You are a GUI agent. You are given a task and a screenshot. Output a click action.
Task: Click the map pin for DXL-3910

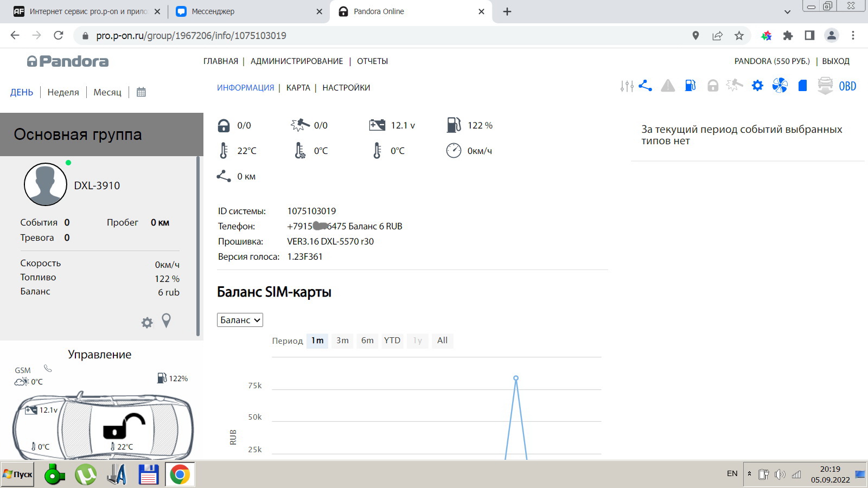tap(167, 321)
